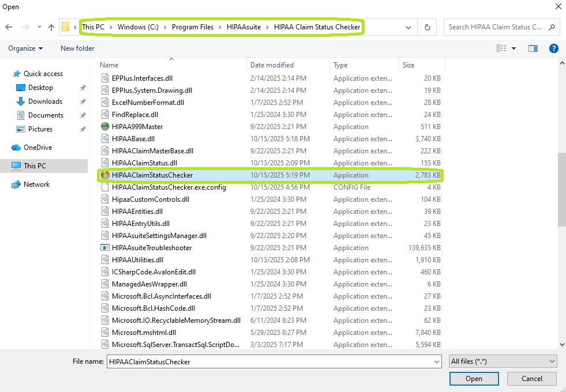Select the HIPAAClaimStatus.dll file
This screenshot has height=392, width=566.
(144, 163)
